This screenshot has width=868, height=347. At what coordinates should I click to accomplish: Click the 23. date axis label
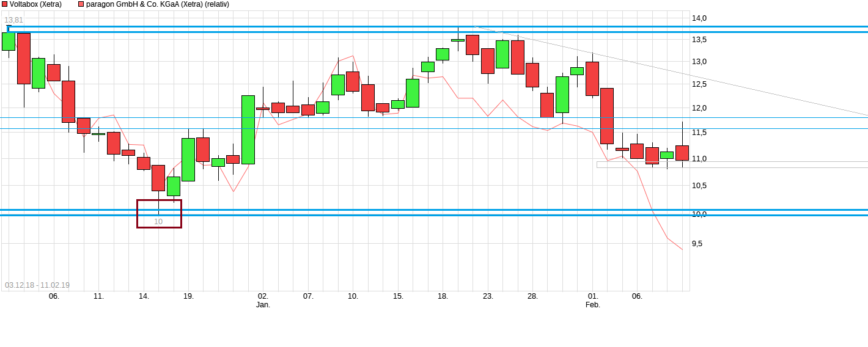pyautogui.click(x=488, y=296)
